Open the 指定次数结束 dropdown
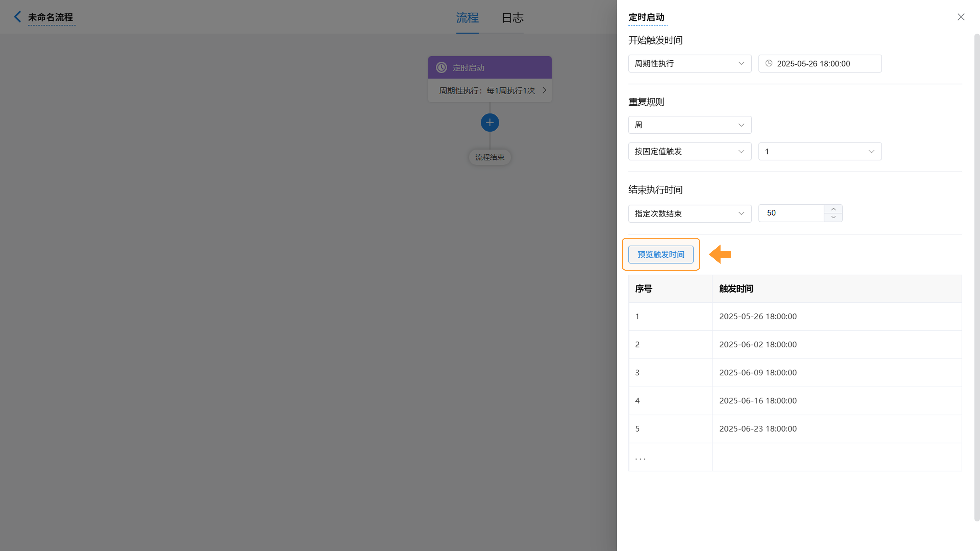980x551 pixels. [690, 213]
